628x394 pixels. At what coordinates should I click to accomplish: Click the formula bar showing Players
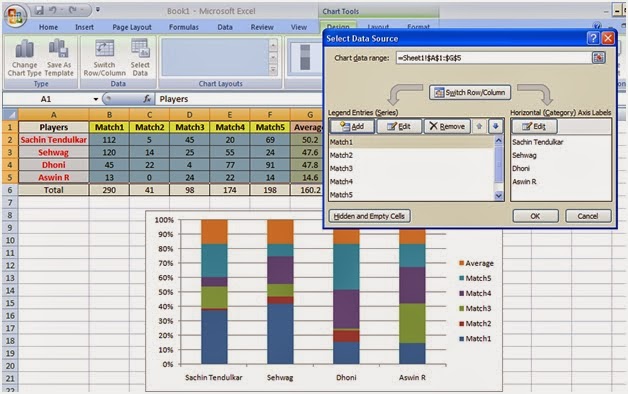(239, 99)
